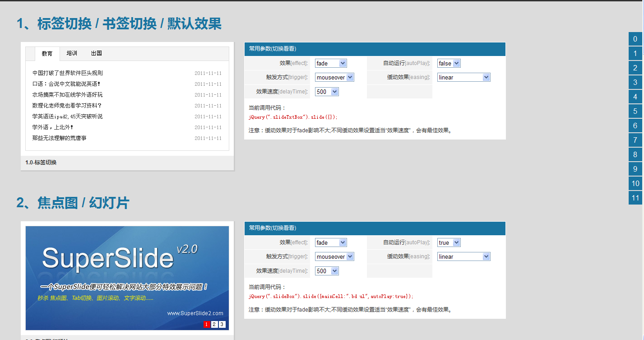The image size is (644, 340).
Task: Open news link 学外语，上北外
Action: point(53,127)
